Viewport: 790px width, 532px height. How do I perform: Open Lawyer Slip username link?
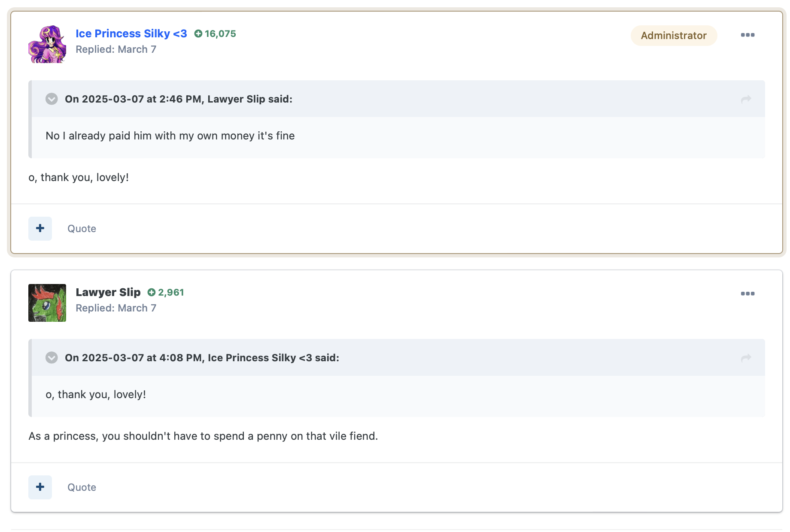[108, 292]
